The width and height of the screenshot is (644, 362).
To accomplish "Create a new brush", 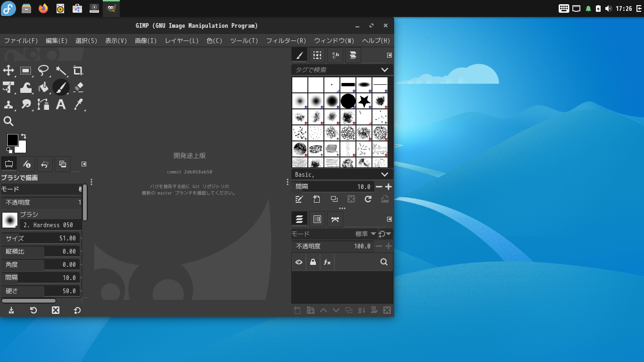I will [316, 199].
